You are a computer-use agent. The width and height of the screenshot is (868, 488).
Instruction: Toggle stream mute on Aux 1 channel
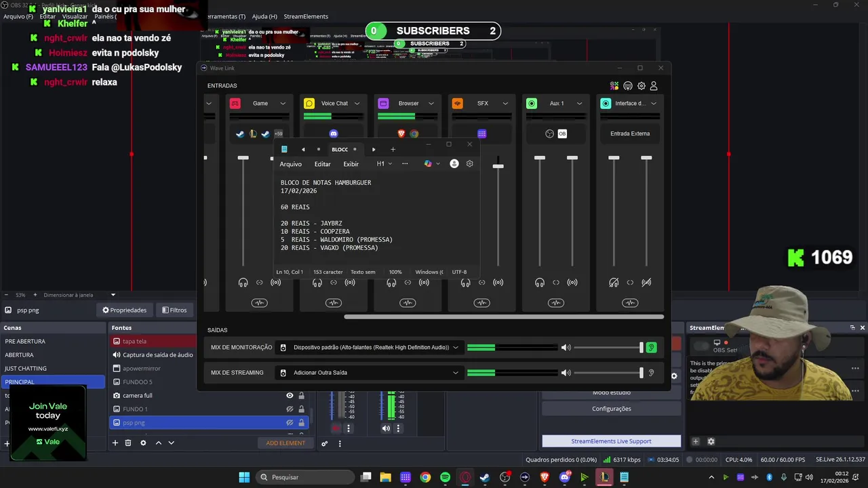click(x=572, y=283)
